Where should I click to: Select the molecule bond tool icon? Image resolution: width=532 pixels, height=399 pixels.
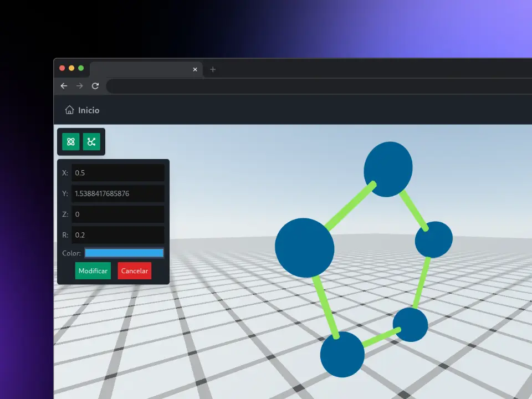coord(91,142)
